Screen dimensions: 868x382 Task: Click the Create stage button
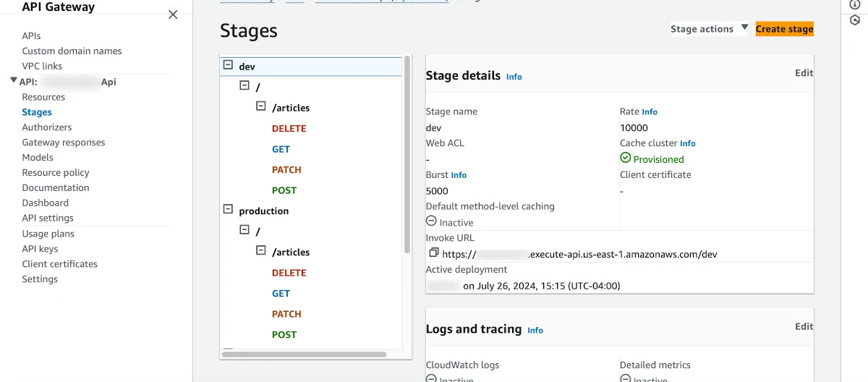(x=784, y=29)
